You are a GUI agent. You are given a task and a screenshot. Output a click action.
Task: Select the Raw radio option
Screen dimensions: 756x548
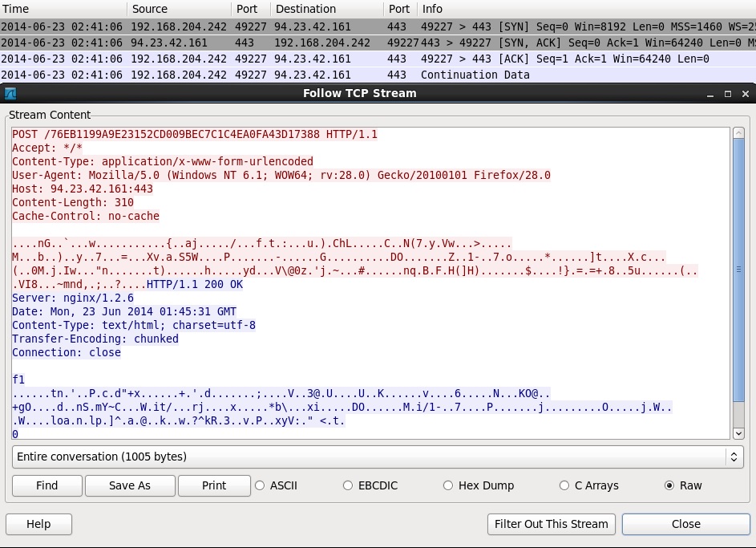tap(669, 485)
